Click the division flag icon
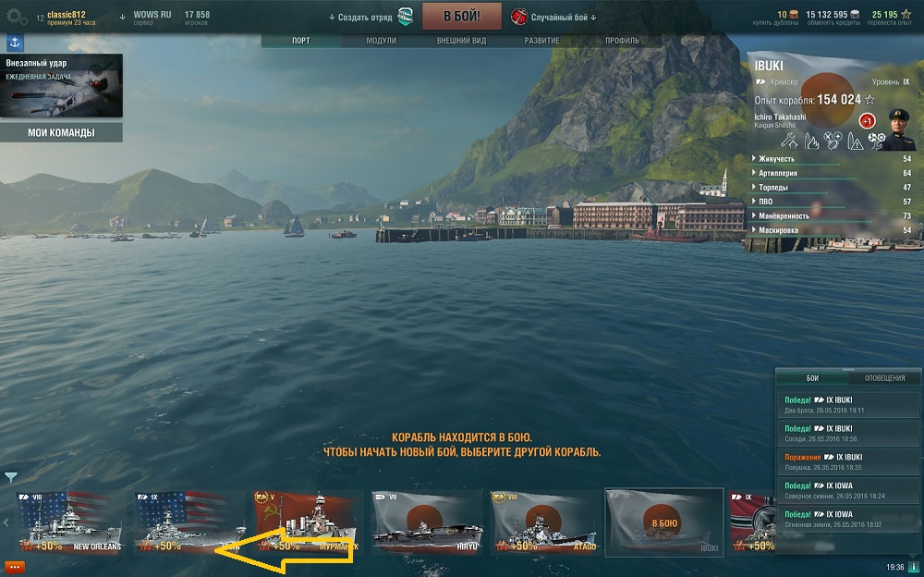924x577 pixels. 406,18
